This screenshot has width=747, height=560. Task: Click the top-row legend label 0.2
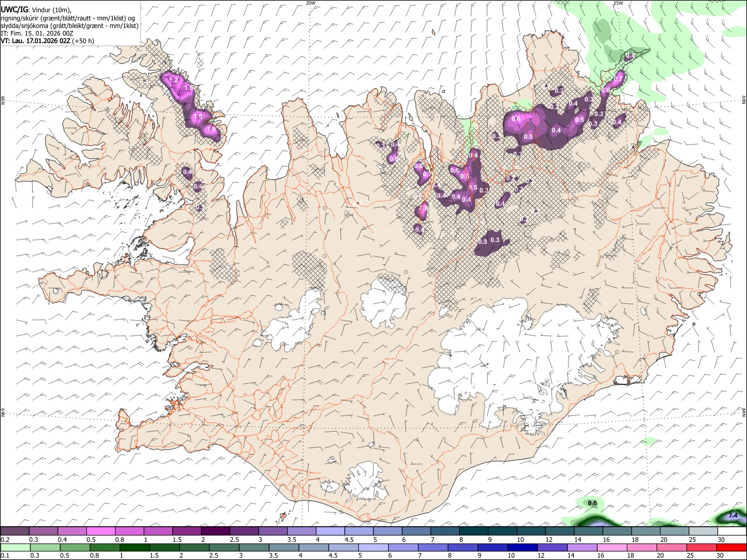5,540
